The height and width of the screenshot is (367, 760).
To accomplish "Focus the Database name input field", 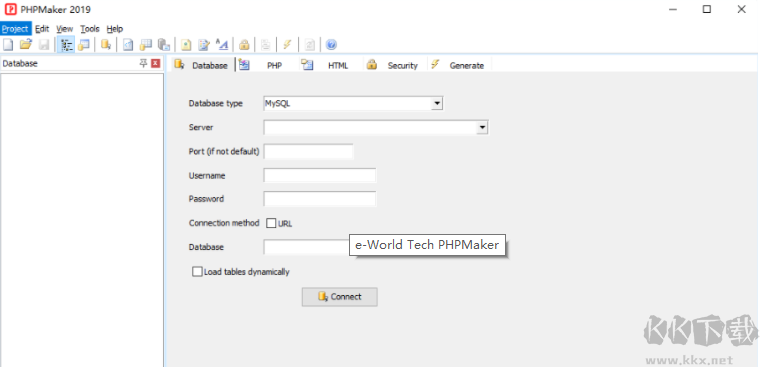I will point(306,247).
